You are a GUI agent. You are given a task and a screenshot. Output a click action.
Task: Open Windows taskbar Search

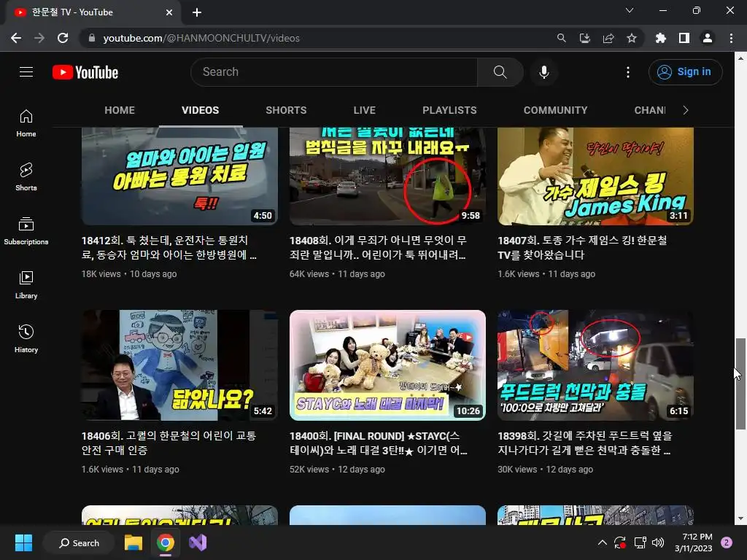(x=79, y=542)
